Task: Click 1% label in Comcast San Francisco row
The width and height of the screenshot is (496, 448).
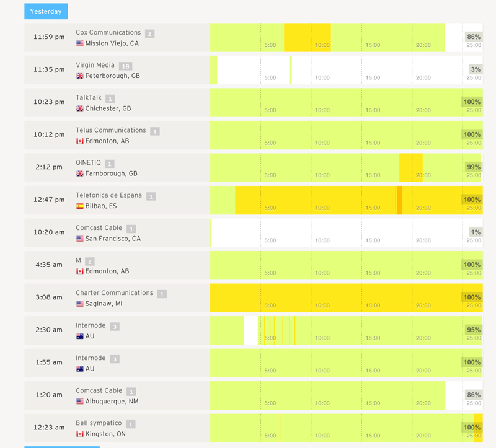Action: point(476,232)
